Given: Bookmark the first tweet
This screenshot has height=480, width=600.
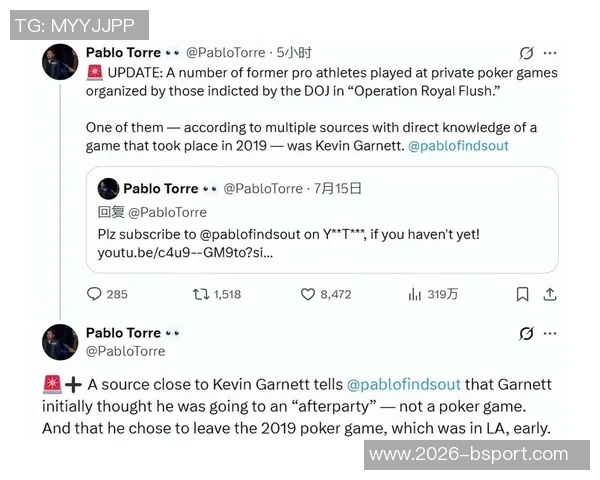Looking at the screenshot, I should point(522,294).
